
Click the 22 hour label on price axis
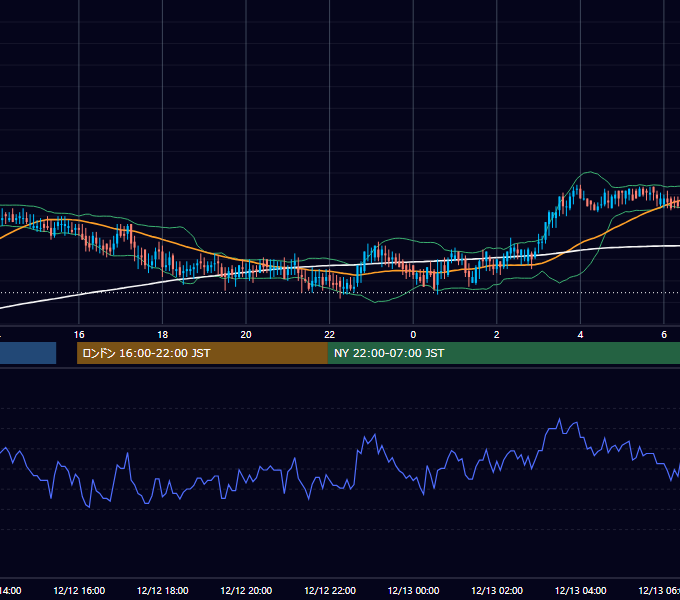(x=330, y=334)
